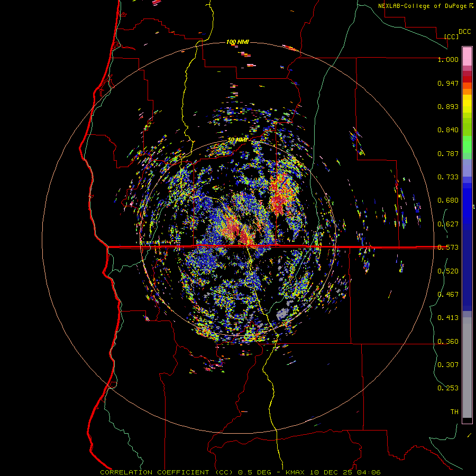Select the 0.787 scale value

pyautogui.click(x=448, y=153)
